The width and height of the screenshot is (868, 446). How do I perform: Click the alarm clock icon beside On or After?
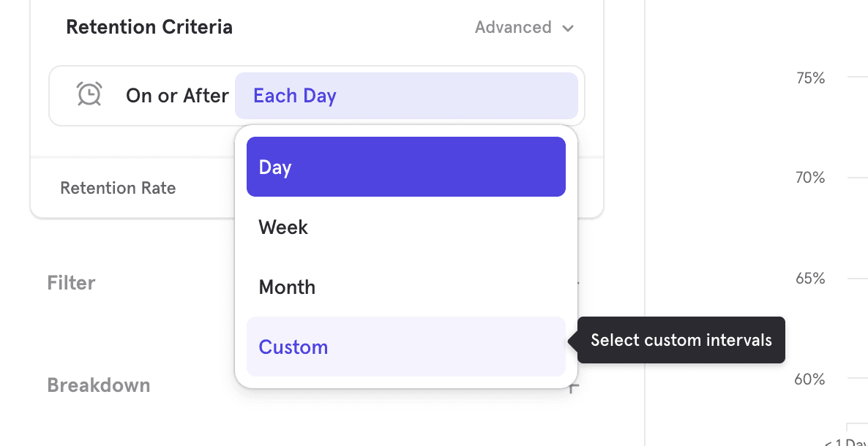(89, 94)
